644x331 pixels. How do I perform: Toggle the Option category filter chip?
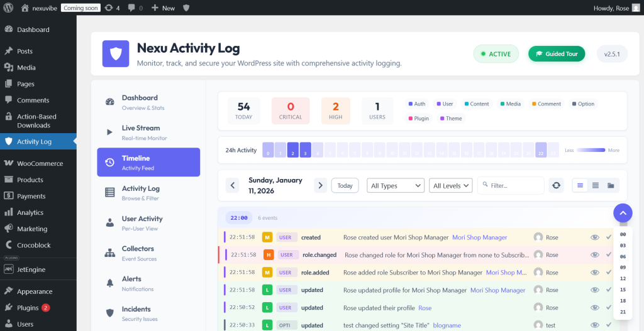[583, 104]
